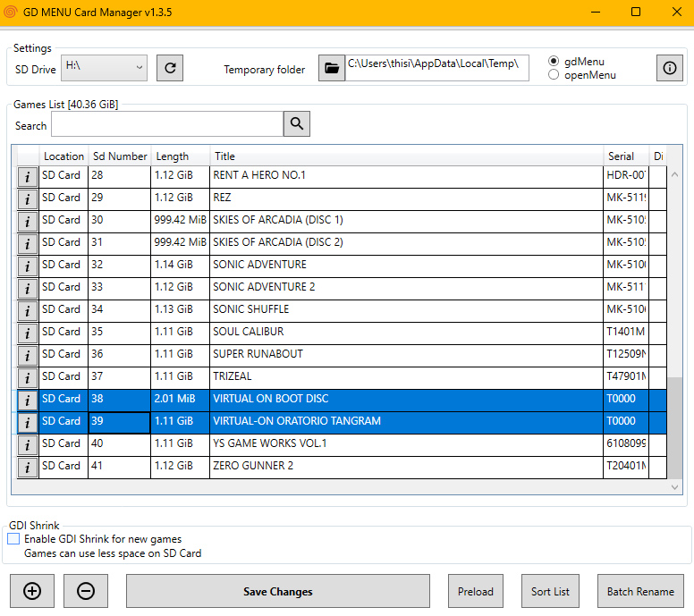Select ZERO GUNNER 2 title cell

406,468
